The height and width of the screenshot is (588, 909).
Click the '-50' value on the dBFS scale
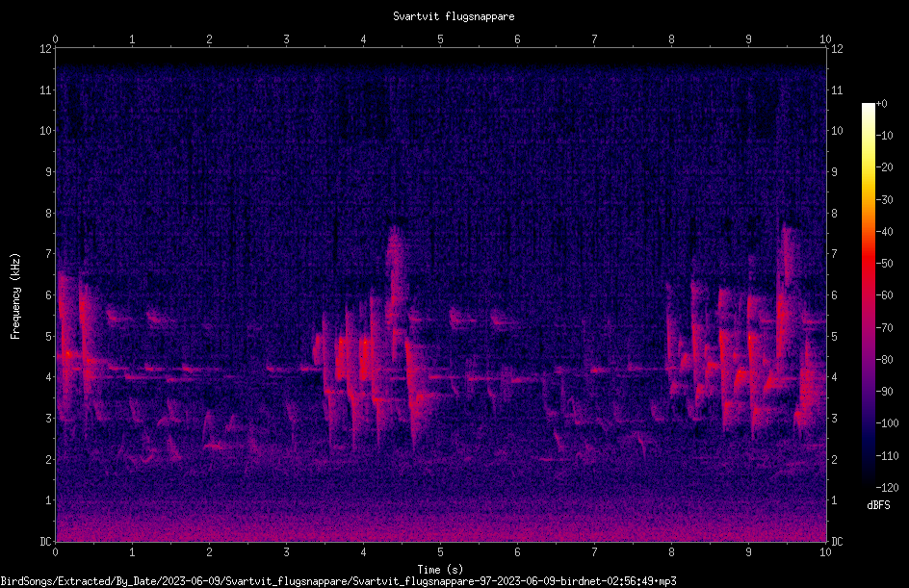[x=885, y=264]
